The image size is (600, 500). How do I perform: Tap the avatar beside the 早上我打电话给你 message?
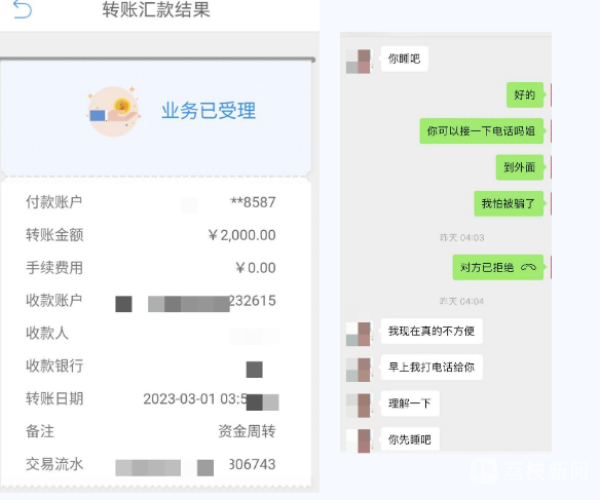[x=359, y=368]
